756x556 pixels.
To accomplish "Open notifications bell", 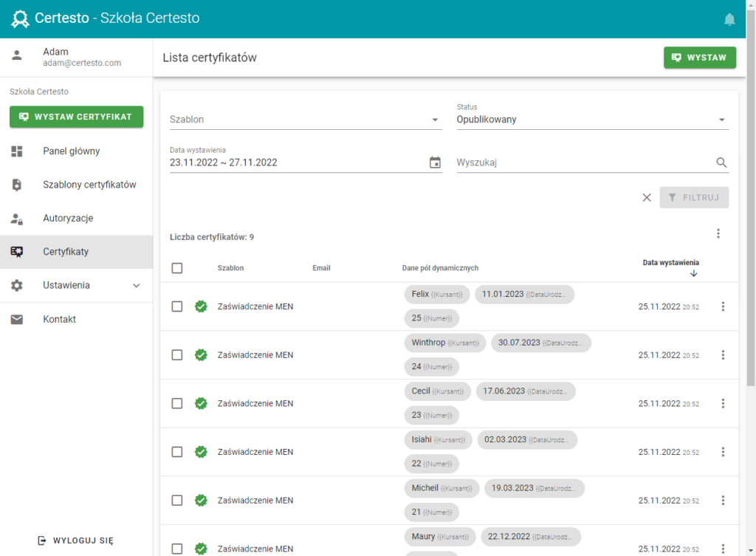I will (x=729, y=19).
